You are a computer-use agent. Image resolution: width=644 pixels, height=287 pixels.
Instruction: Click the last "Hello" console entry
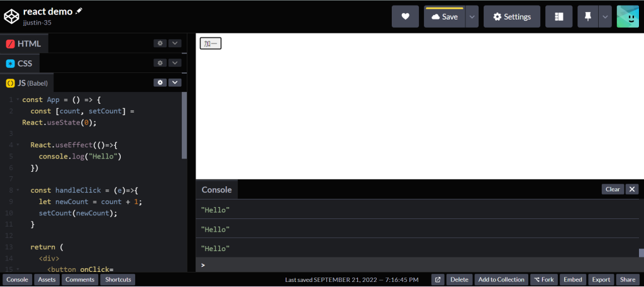[x=215, y=249]
